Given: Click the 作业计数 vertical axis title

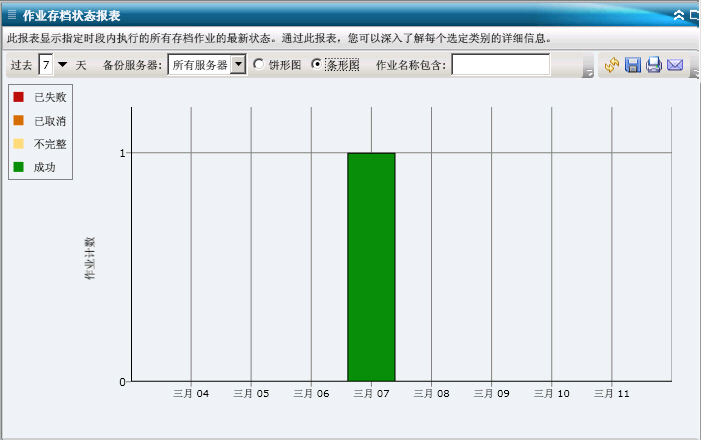Looking at the screenshot, I should [90, 258].
